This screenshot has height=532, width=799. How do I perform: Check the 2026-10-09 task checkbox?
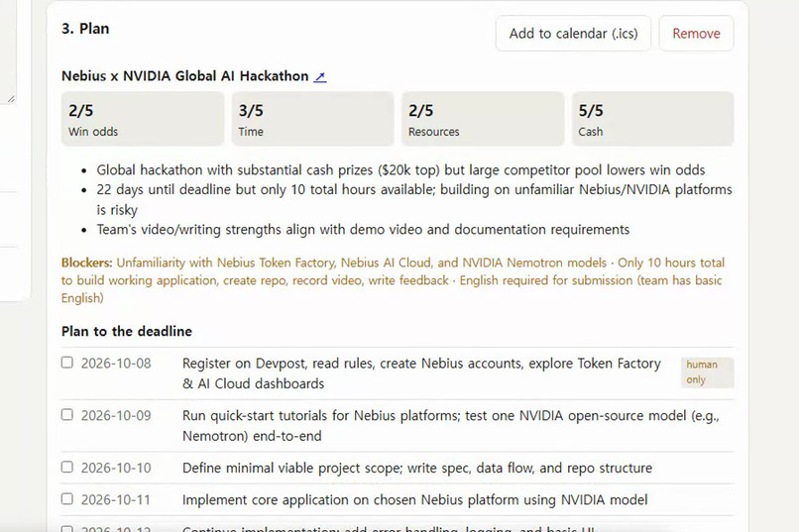click(67, 415)
